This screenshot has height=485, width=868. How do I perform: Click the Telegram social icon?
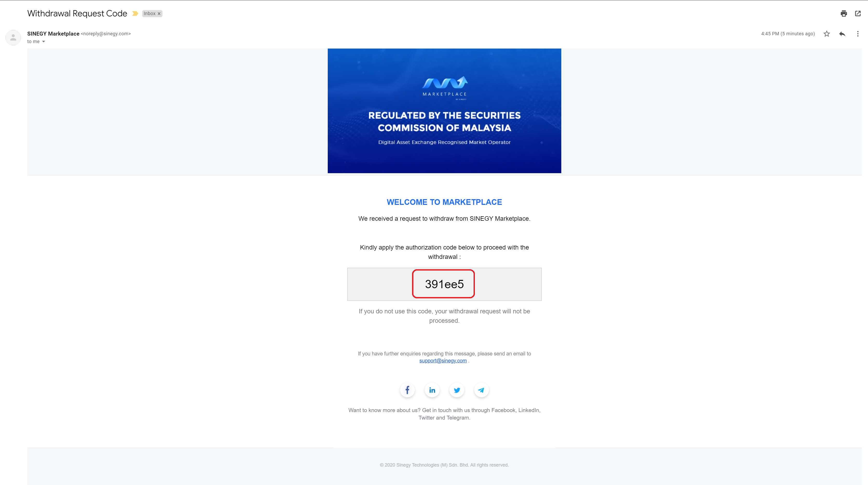point(481,390)
